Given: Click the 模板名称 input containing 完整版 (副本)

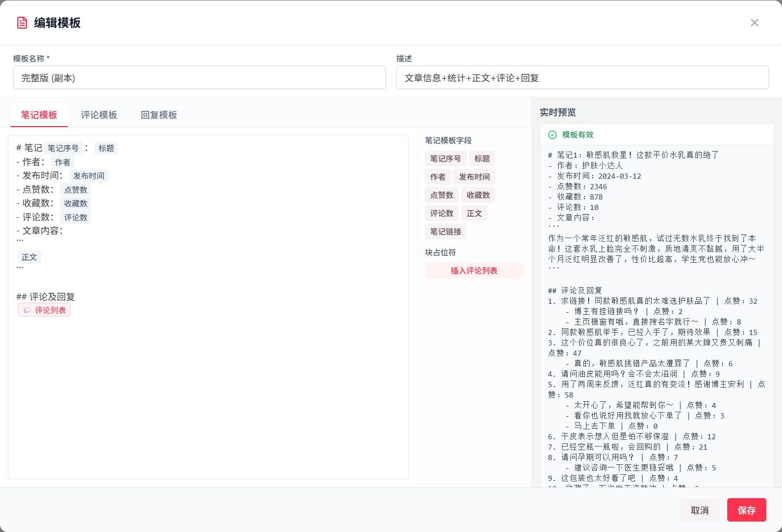Looking at the screenshot, I should coord(199,78).
